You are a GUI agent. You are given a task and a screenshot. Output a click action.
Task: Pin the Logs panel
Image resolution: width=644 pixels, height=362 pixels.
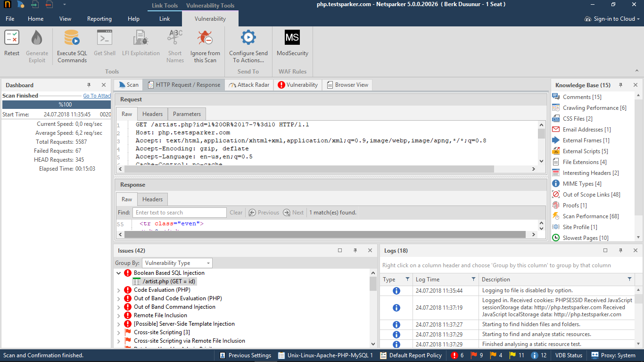coord(620,250)
